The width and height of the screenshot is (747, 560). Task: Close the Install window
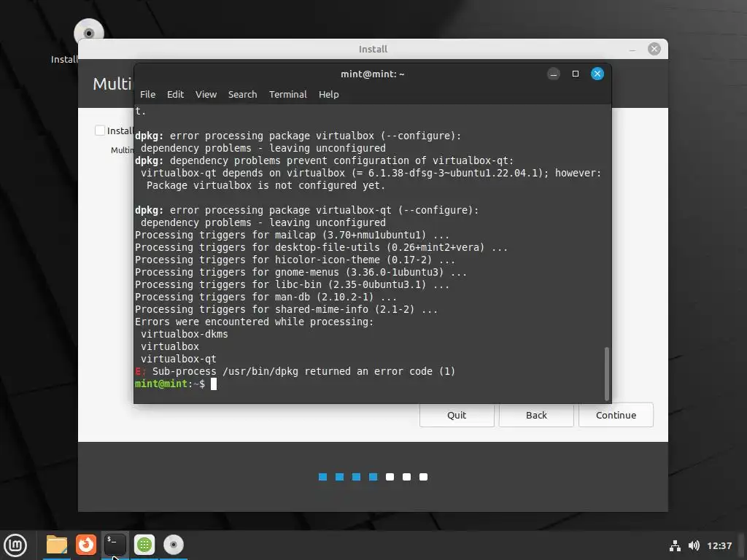coord(654,49)
